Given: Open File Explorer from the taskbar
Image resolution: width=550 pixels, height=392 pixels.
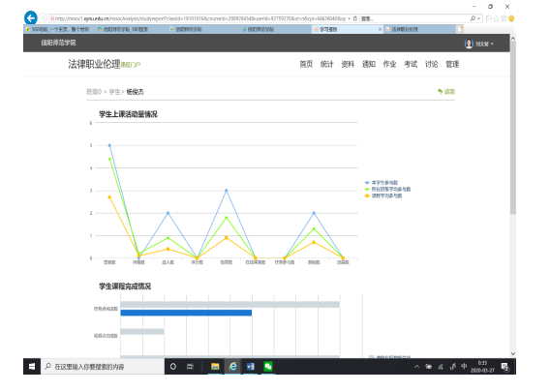Looking at the screenshot, I should pyautogui.click(x=215, y=367).
